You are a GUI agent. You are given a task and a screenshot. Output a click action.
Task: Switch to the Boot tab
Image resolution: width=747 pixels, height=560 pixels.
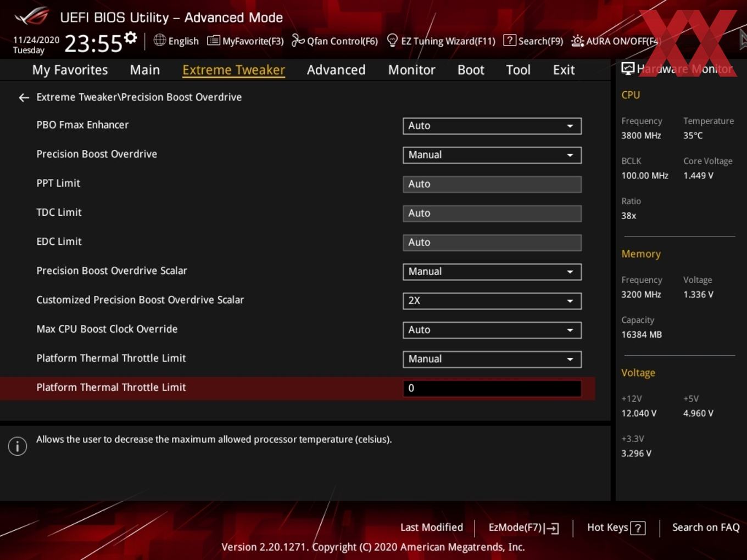(471, 70)
